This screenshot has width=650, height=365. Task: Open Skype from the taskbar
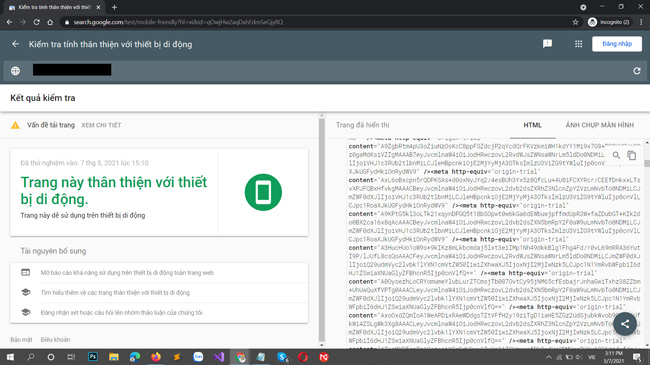282,357
